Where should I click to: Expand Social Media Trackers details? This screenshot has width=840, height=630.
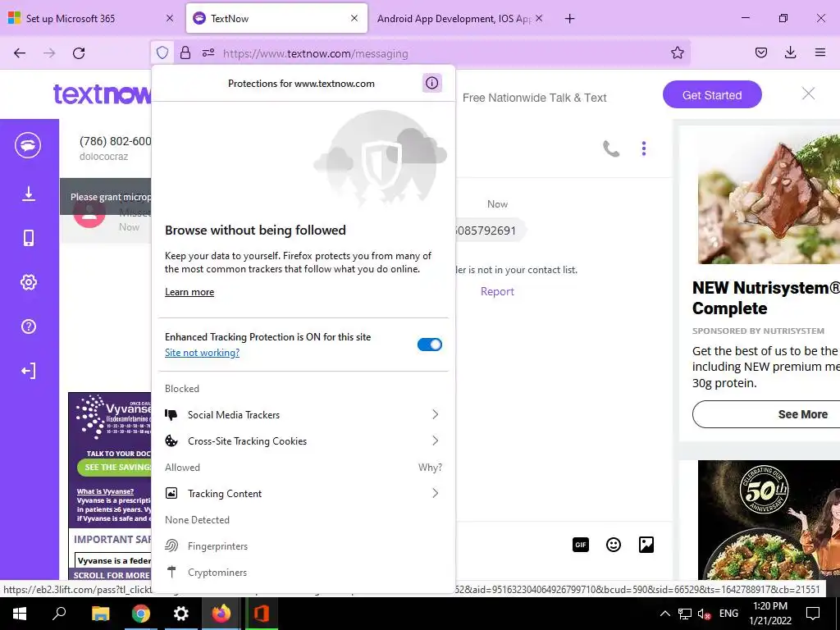pos(304,414)
